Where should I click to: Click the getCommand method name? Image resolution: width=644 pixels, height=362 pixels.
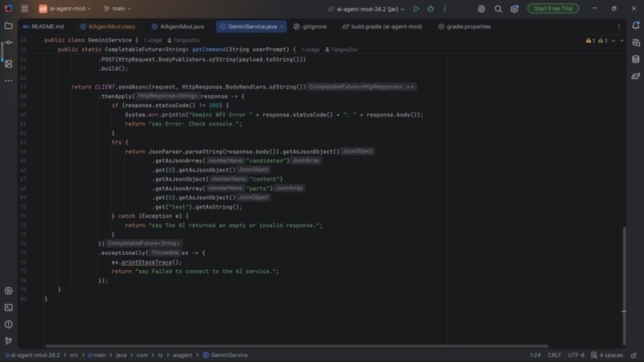[209, 50]
